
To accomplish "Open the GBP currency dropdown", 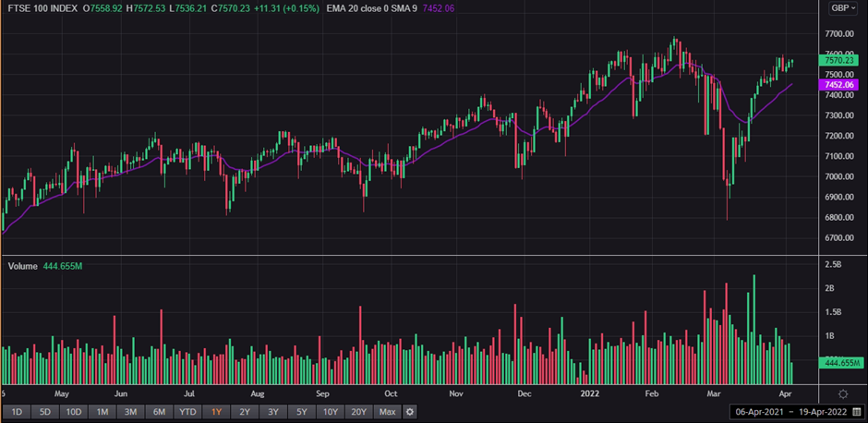I will 843,8.
